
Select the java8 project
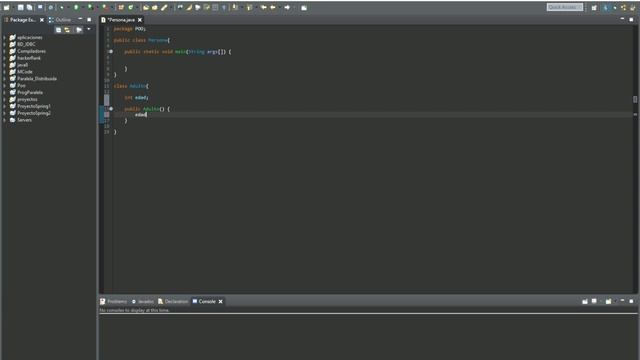pyautogui.click(x=22, y=65)
